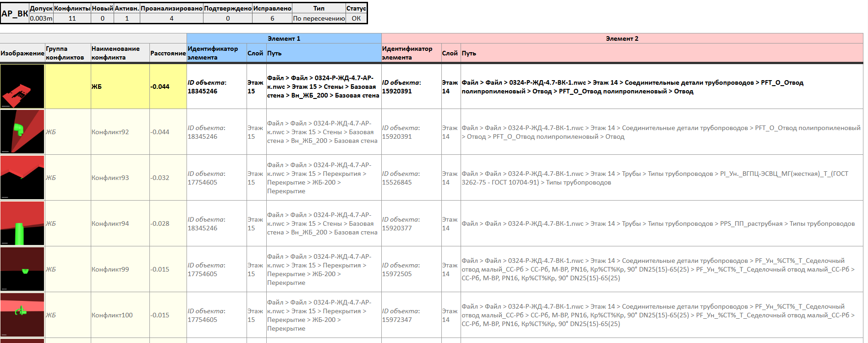Click object ID '15920377' in Конфликт94 row
Screen dimensions: 868x343
click(397, 228)
